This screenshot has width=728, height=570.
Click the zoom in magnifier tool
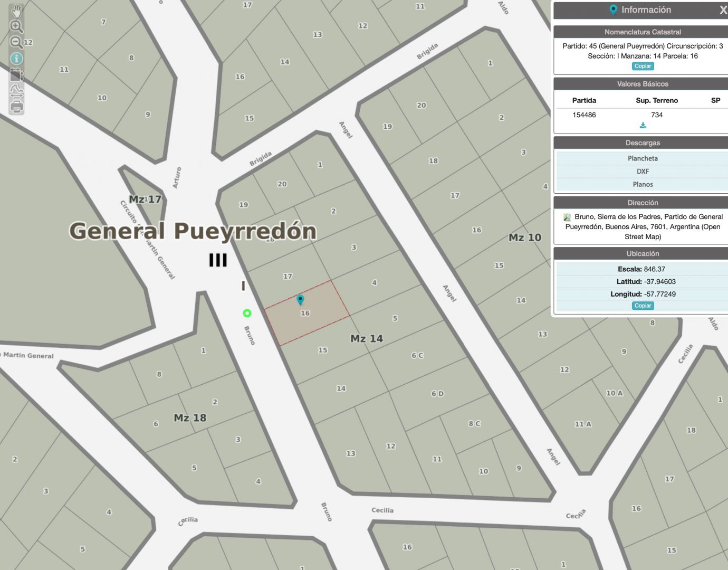coord(16,26)
